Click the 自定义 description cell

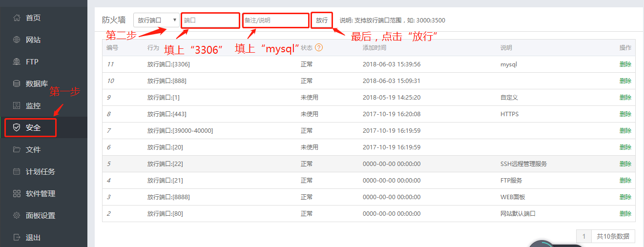coord(509,97)
